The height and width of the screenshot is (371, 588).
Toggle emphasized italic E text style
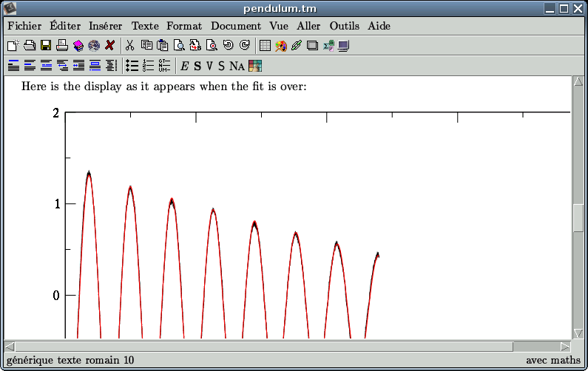click(x=185, y=66)
